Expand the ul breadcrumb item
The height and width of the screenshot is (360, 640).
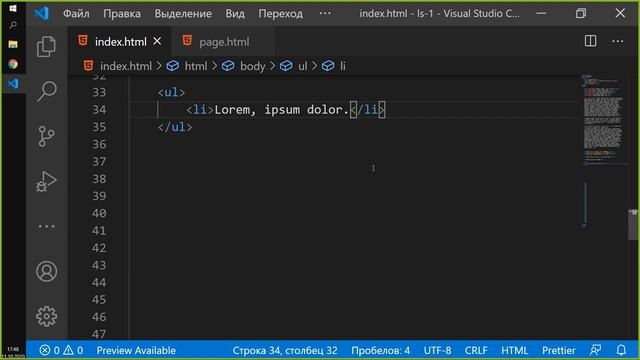click(x=302, y=66)
